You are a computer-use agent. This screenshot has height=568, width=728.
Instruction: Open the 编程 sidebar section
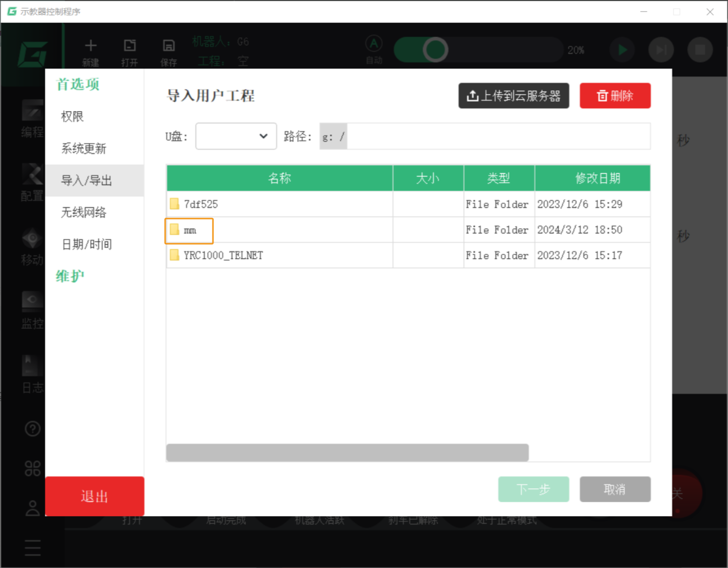pyautogui.click(x=32, y=119)
